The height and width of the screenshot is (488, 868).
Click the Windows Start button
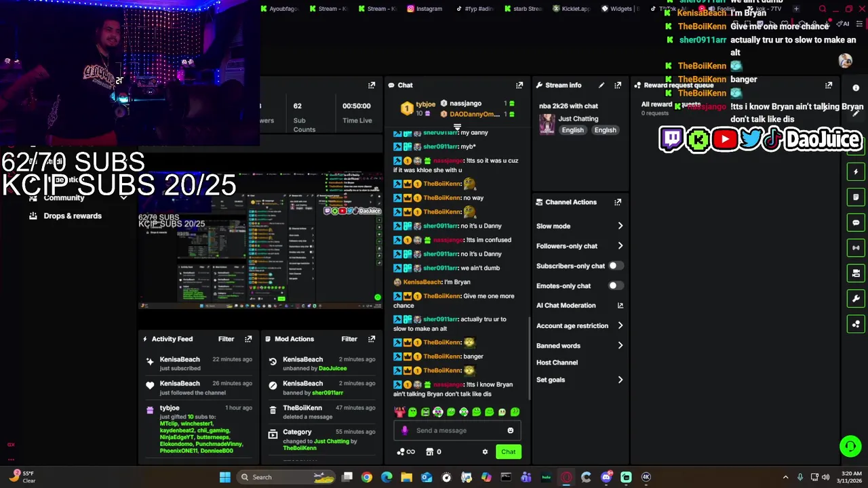pos(225,477)
